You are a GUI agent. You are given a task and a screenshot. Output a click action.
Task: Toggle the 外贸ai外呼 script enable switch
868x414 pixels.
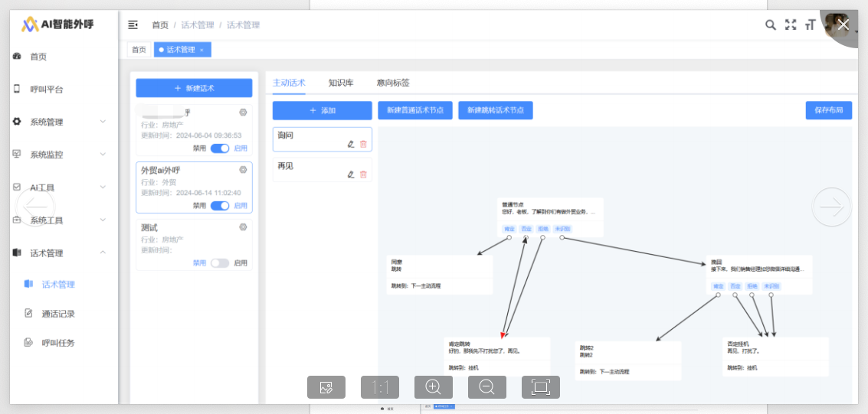(220, 206)
